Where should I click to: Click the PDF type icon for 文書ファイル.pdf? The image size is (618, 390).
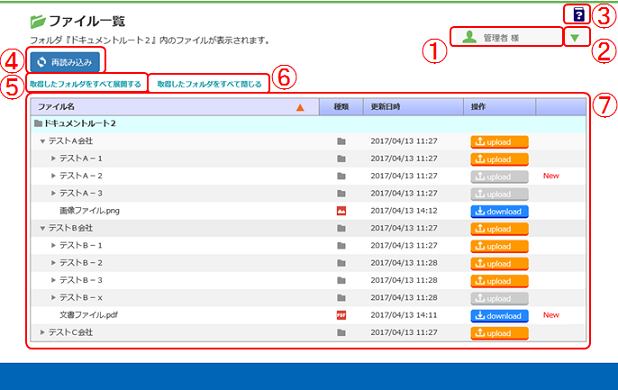tap(341, 315)
